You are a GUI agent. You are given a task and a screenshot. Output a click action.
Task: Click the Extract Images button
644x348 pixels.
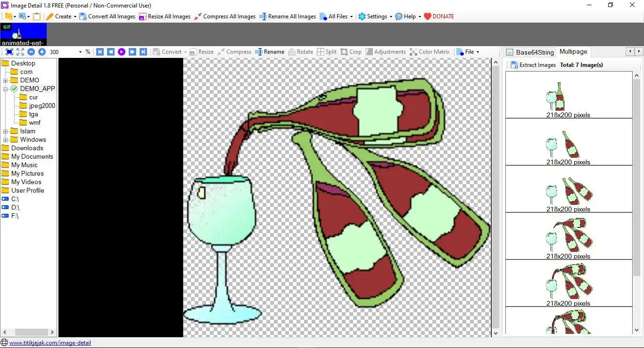533,65
